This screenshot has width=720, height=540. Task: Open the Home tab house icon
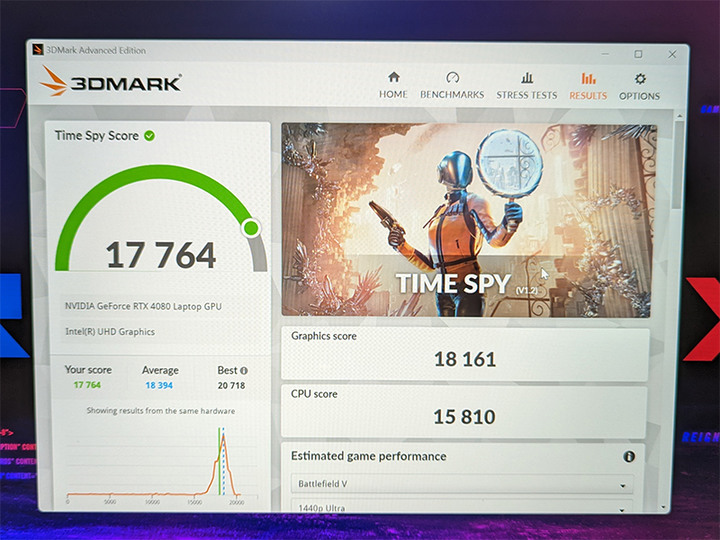pyautogui.click(x=394, y=77)
